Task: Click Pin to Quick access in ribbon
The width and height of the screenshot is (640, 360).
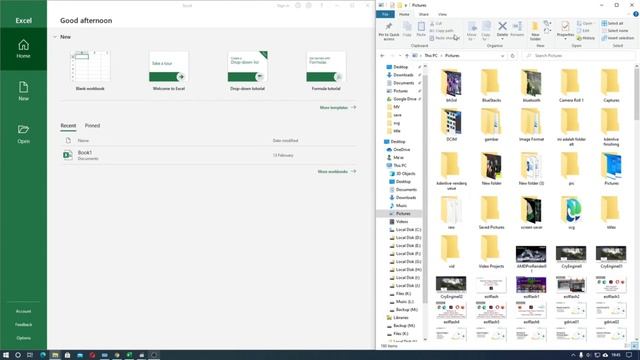Action: click(389, 31)
